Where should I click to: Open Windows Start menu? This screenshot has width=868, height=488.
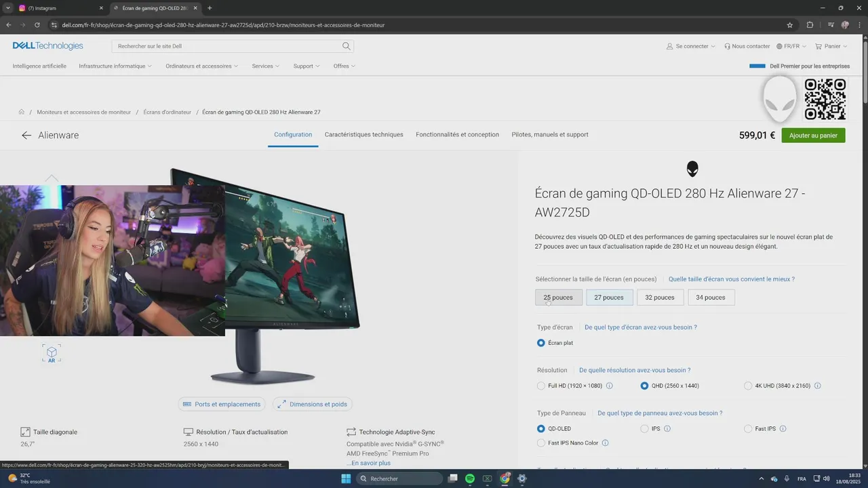click(x=346, y=479)
